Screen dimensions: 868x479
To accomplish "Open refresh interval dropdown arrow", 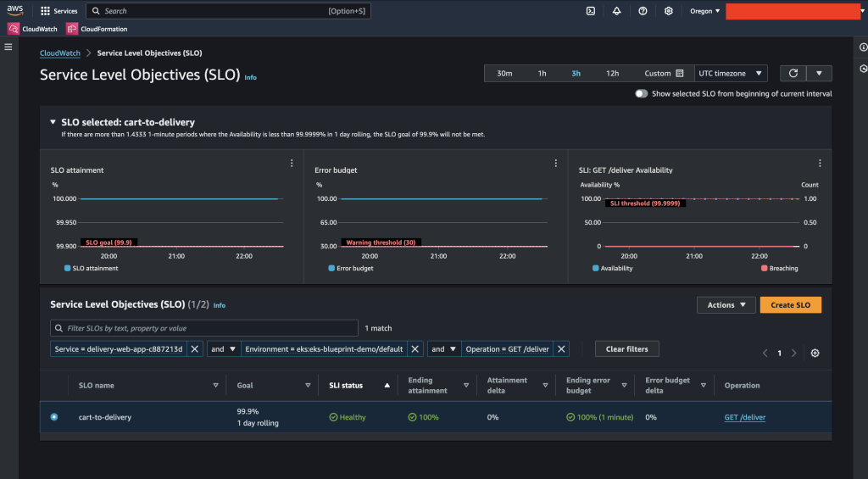I will (820, 73).
